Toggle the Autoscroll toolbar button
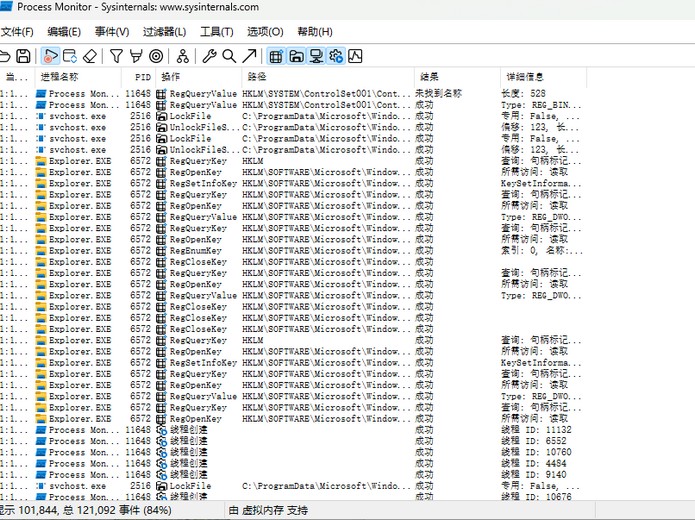This screenshot has width=695, height=520. 70,56
